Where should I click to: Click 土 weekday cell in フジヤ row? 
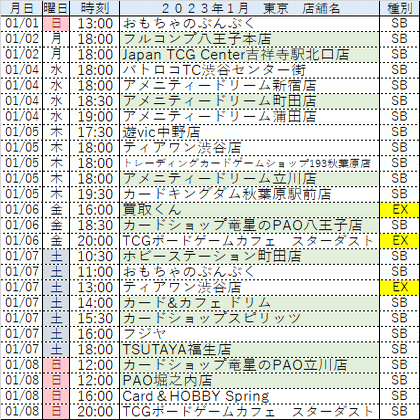click(x=56, y=334)
